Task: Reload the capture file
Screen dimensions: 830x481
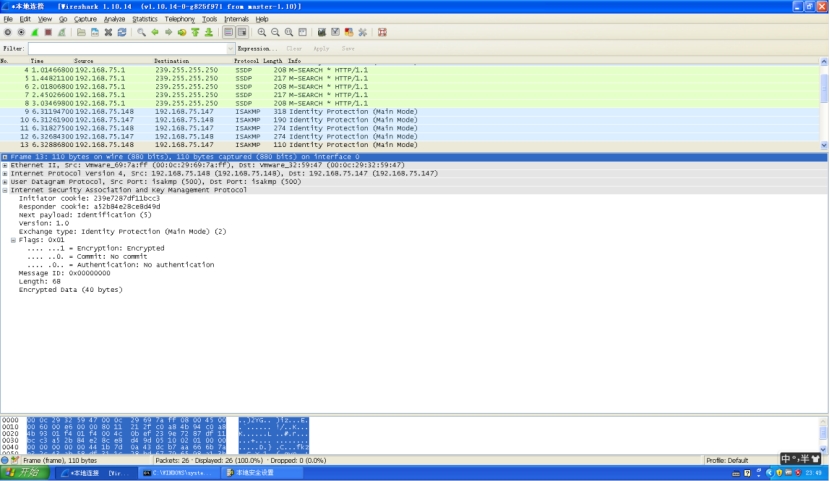Action: pyautogui.click(x=121, y=32)
